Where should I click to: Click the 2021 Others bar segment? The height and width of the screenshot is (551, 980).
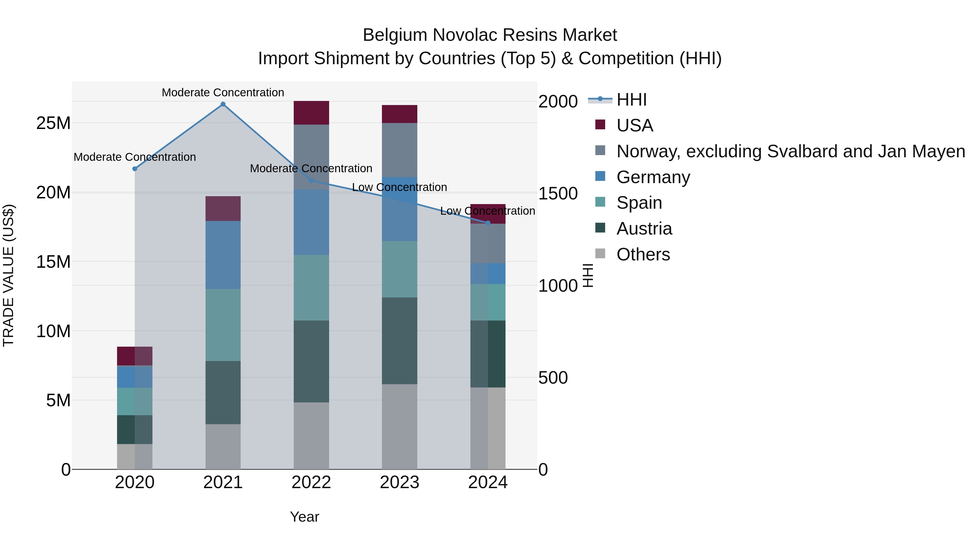223,447
